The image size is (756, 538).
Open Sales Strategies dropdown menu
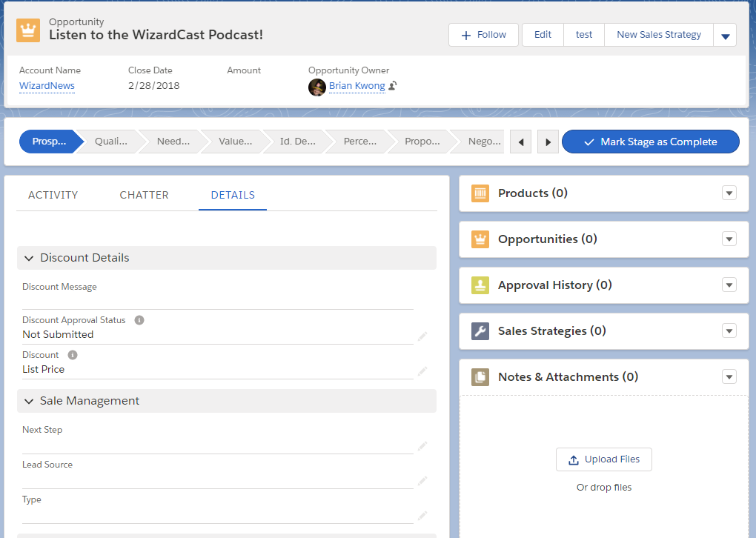click(x=729, y=331)
